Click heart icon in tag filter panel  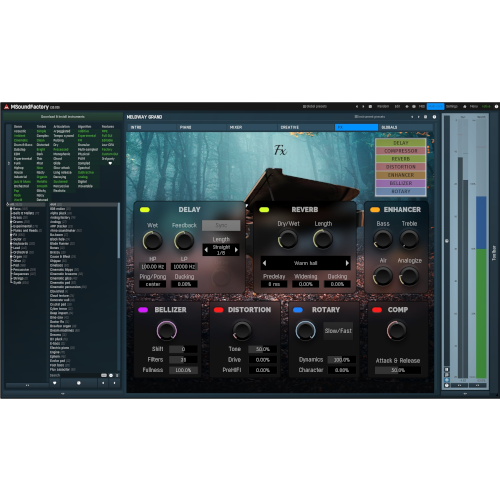(x=110, y=163)
